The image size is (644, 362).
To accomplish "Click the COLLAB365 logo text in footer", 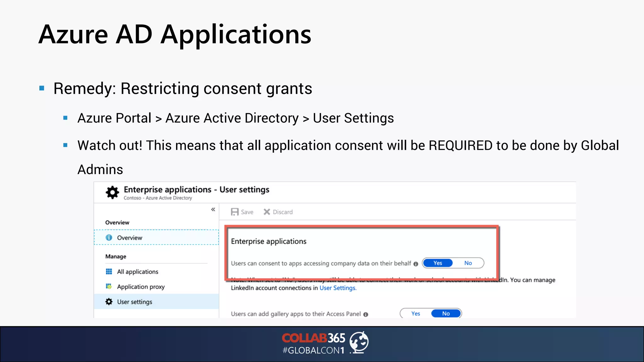I will [x=314, y=338].
